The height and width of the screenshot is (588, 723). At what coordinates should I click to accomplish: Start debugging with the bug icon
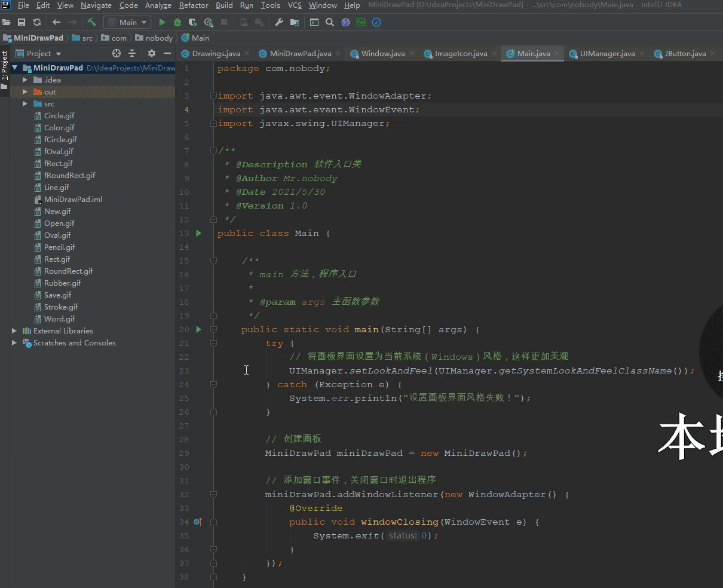tap(177, 22)
